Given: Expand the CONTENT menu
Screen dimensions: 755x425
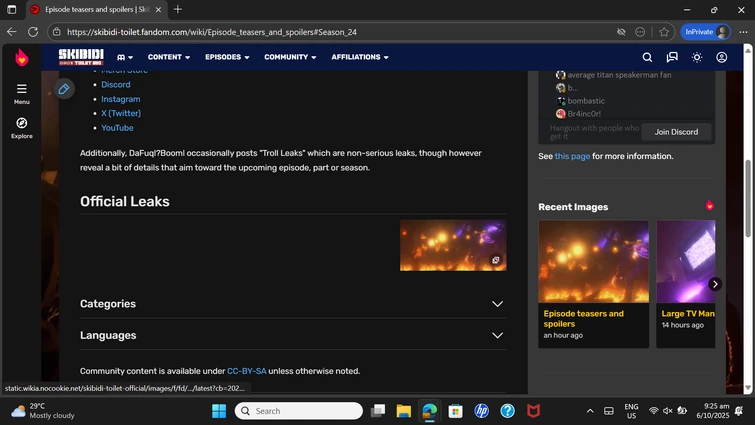Looking at the screenshot, I should click(169, 57).
